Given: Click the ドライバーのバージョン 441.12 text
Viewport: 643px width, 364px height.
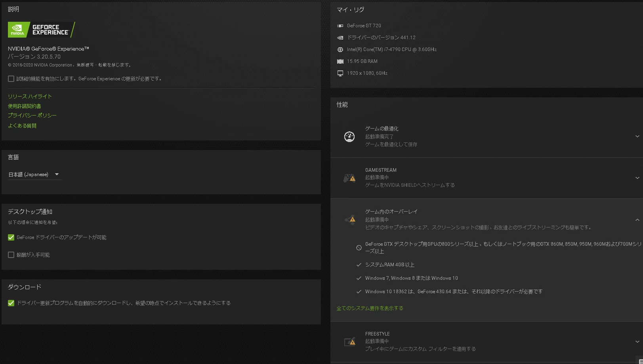Looking at the screenshot, I should coord(381,38).
